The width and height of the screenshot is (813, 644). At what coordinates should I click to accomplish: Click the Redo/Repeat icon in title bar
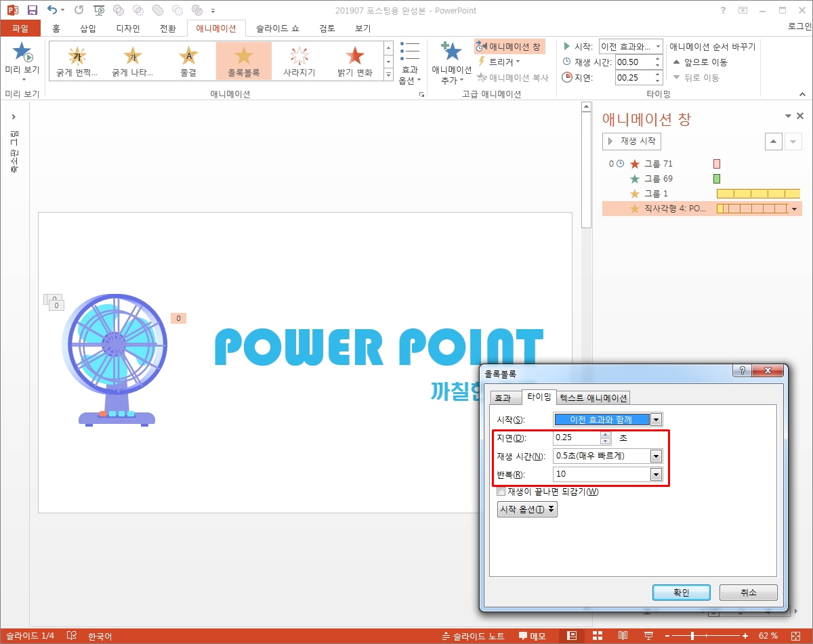coord(79,10)
